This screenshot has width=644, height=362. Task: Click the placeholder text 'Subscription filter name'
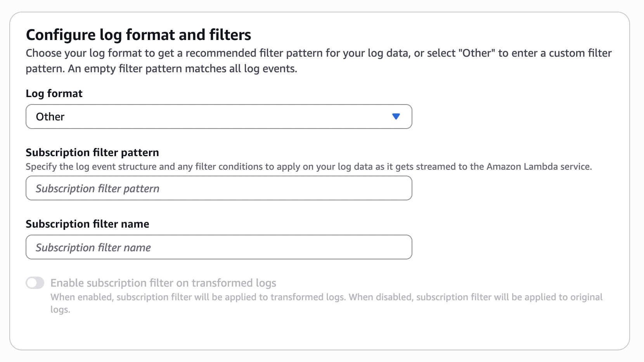point(93,247)
